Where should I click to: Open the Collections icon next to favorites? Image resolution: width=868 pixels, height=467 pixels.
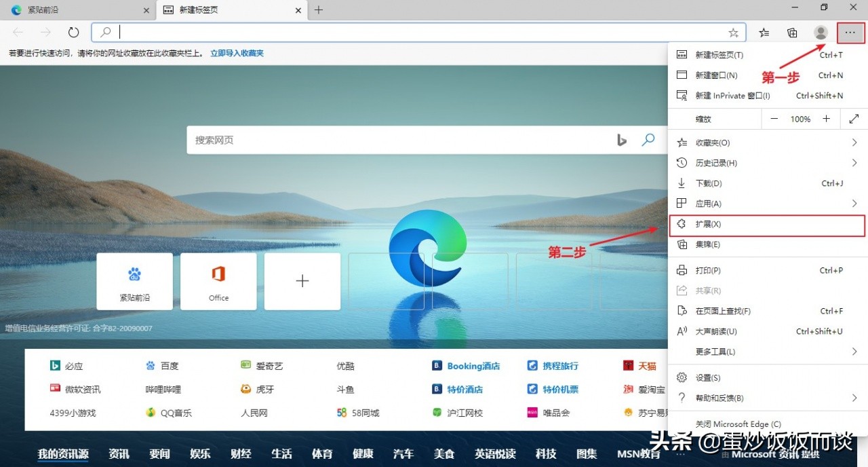792,32
